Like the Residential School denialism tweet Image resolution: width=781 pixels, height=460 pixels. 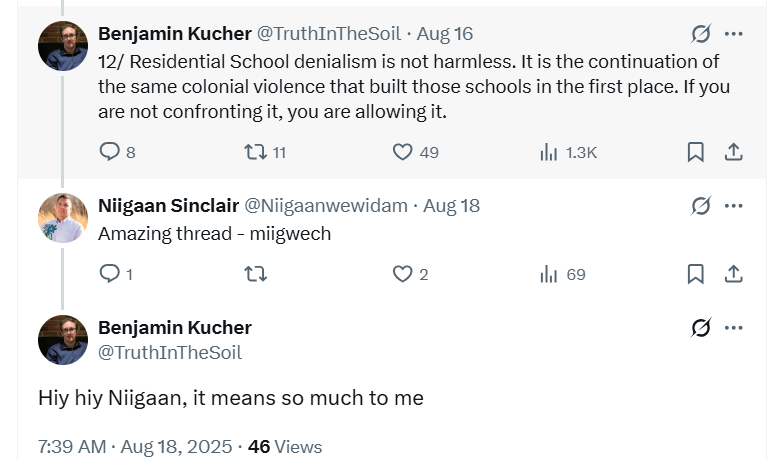coord(402,152)
